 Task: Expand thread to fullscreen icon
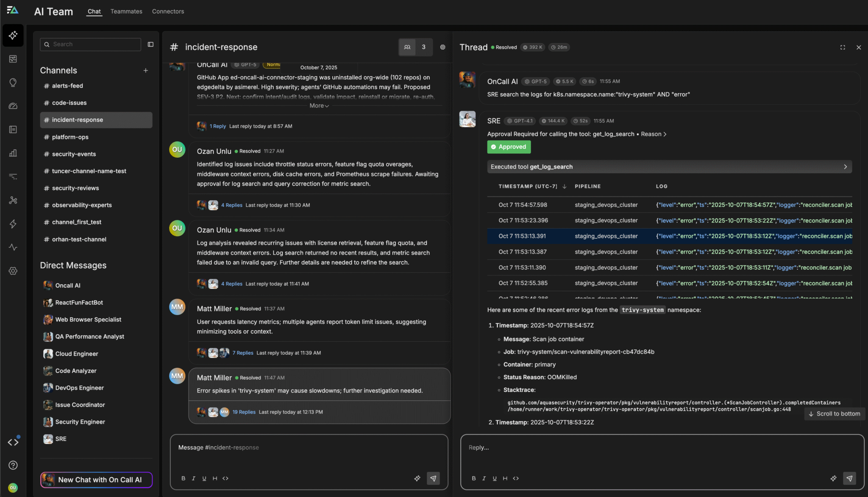click(843, 47)
